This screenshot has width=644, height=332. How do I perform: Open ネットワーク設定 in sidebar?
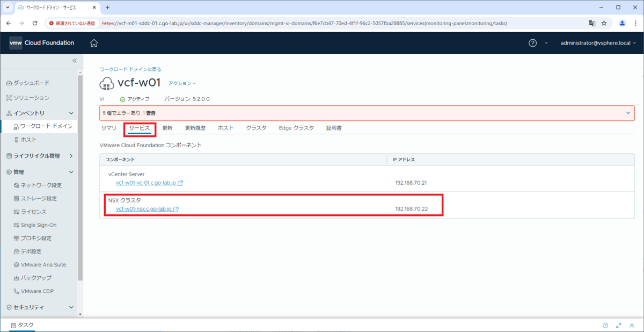pos(38,185)
